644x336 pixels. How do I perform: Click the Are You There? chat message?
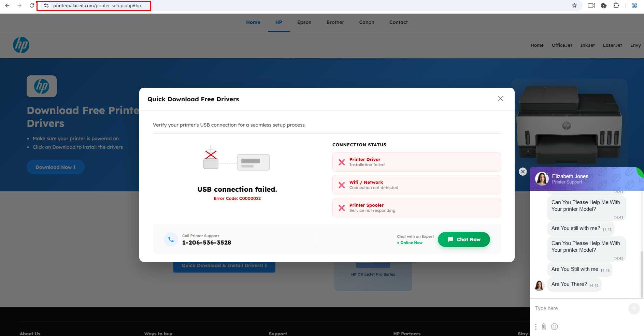coord(574,284)
